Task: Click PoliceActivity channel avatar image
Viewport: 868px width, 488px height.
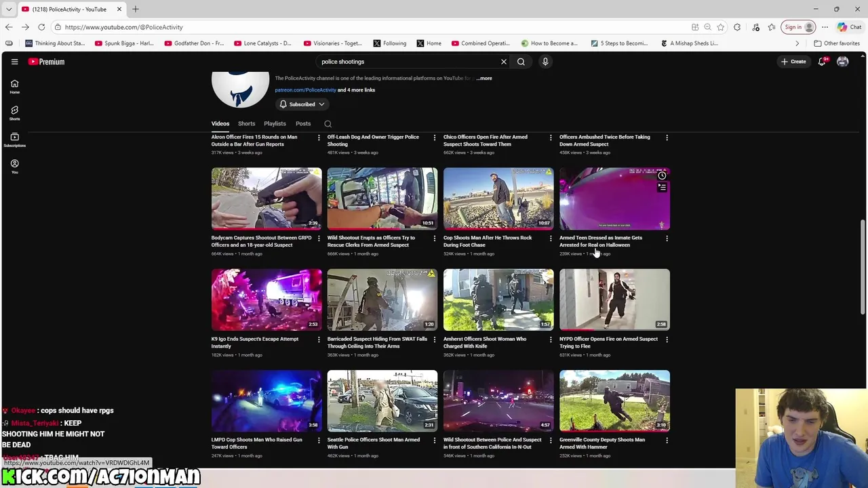Action: click(x=240, y=88)
